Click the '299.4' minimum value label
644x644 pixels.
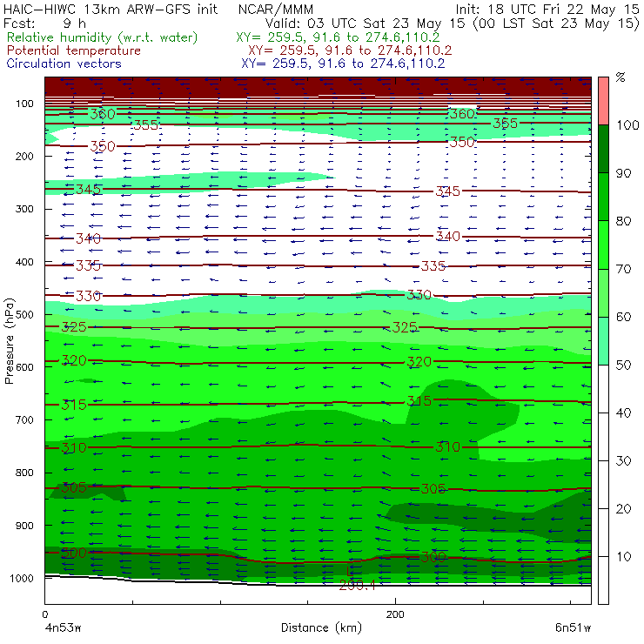coord(358,586)
